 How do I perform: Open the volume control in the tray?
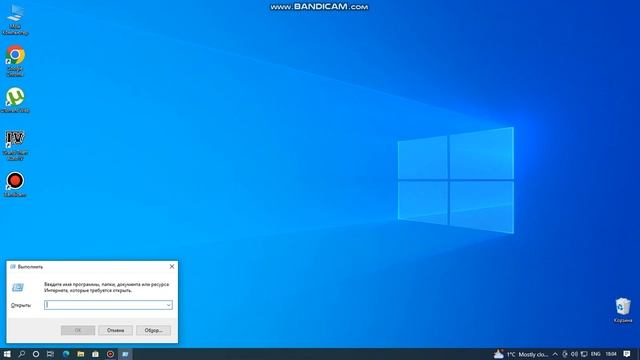[x=574, y=354]
